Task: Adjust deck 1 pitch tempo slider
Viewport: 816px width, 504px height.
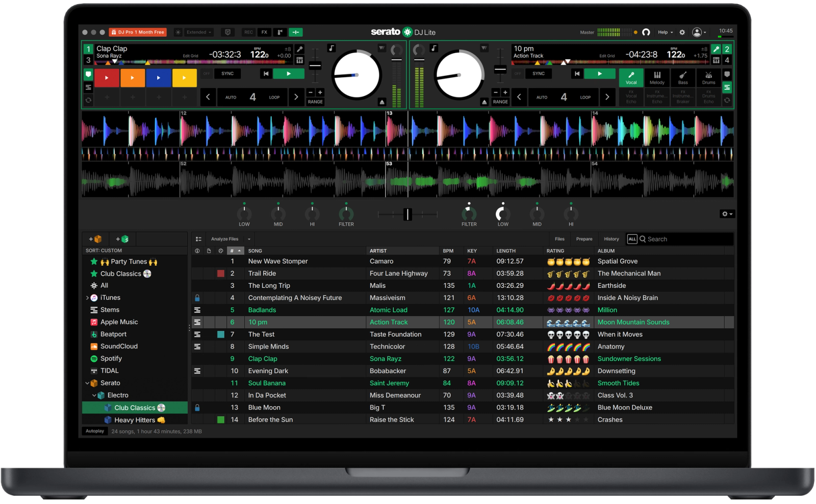Action: click(x=315, y=65)
